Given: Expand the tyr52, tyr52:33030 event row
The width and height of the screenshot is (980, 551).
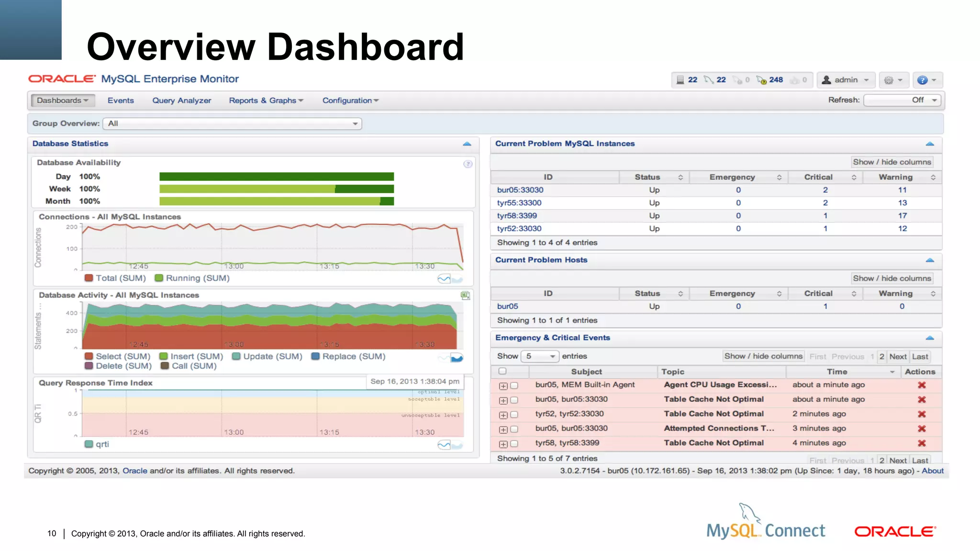Looking at the screenshot, I should (503, 415).
